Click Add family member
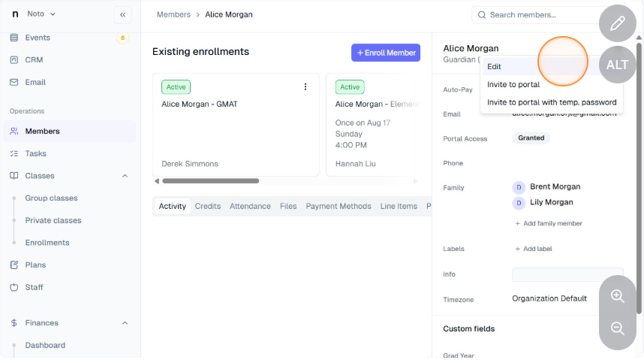The image size is (644, 363). click(549, 224)
